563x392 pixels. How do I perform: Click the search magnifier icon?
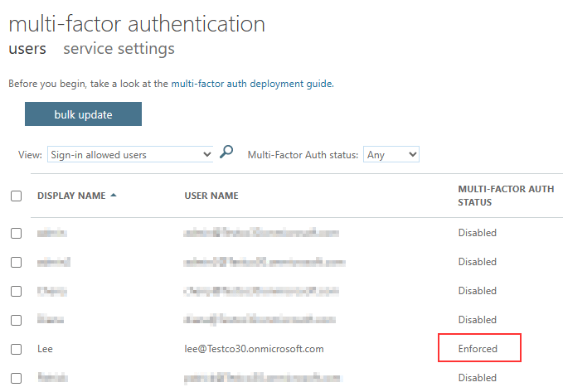click(x=226, y=152)
